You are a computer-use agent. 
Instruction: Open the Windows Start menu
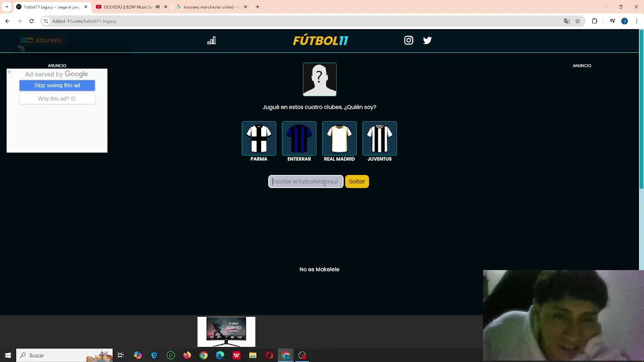8,355
